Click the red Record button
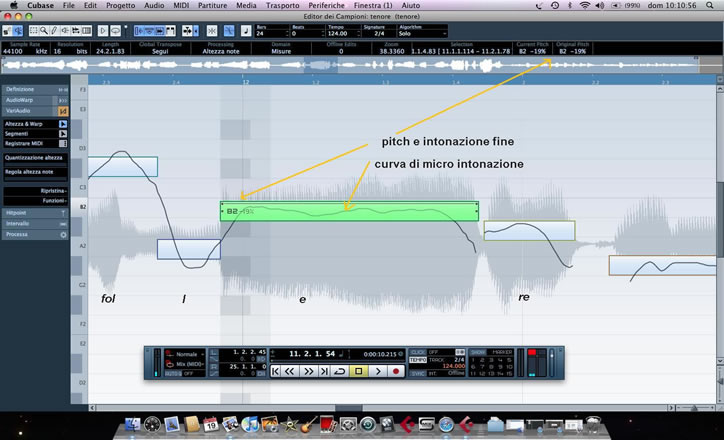 tap(396, 371)
